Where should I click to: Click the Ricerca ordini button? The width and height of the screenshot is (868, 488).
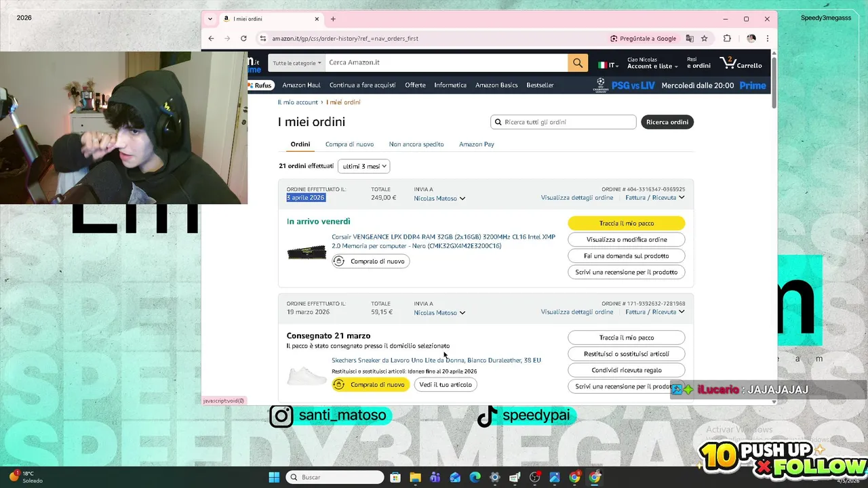[x=667, y=122]
